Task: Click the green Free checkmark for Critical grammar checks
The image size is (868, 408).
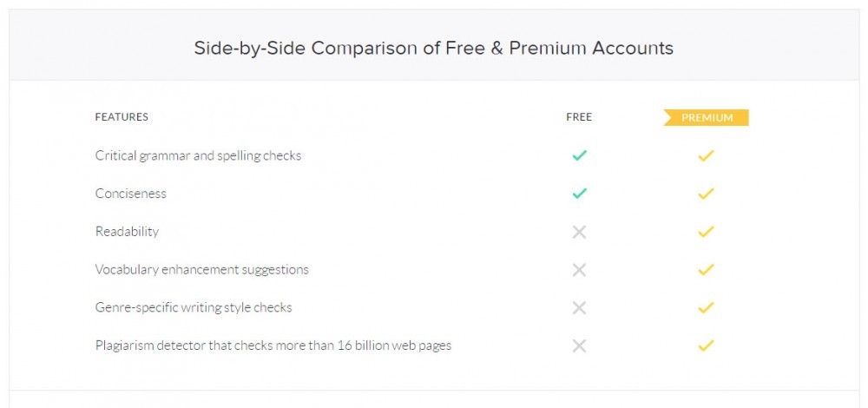Action: point(579,155)
